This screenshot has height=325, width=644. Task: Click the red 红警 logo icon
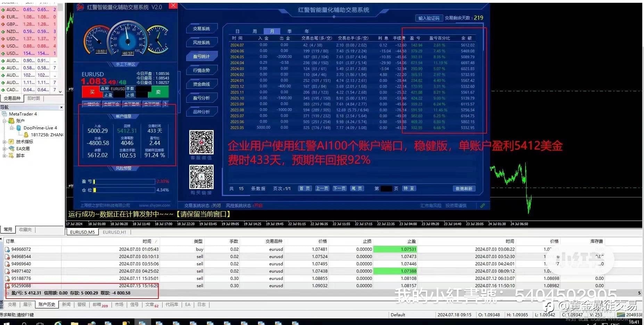click(80, 7)
